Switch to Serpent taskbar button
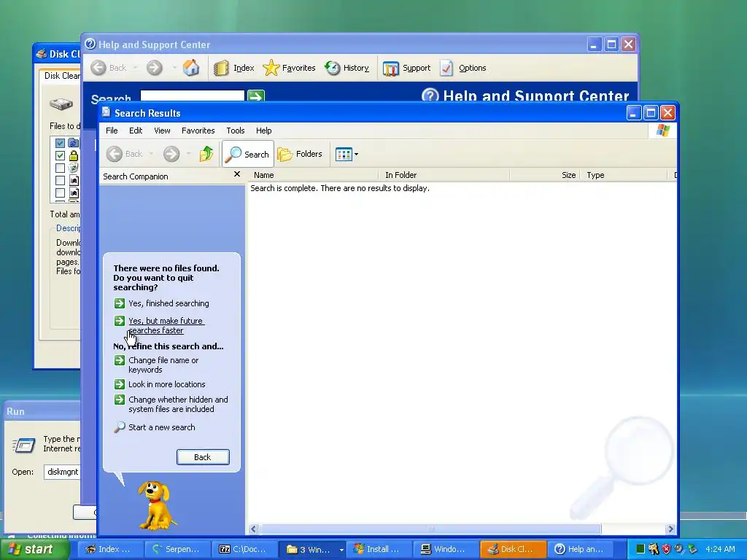The image size is (747, 560). (x=177, y=549)
